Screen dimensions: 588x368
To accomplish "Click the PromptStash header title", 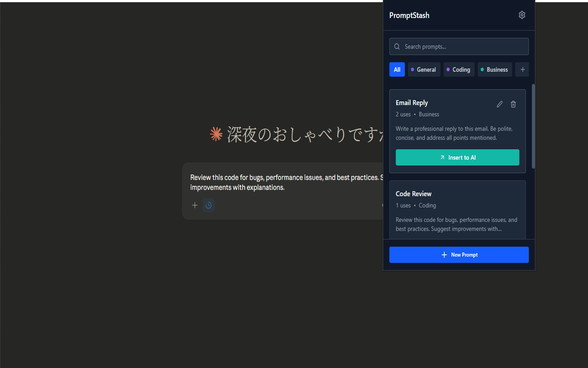I will pyautogui.click(x=409, y=15).
